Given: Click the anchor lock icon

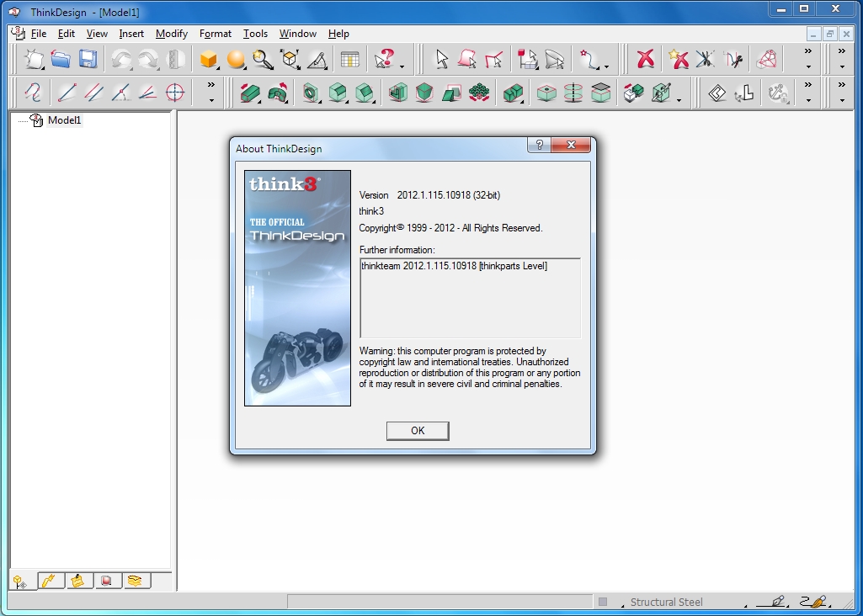Looking at the screenshot, I should click(777, 93).
